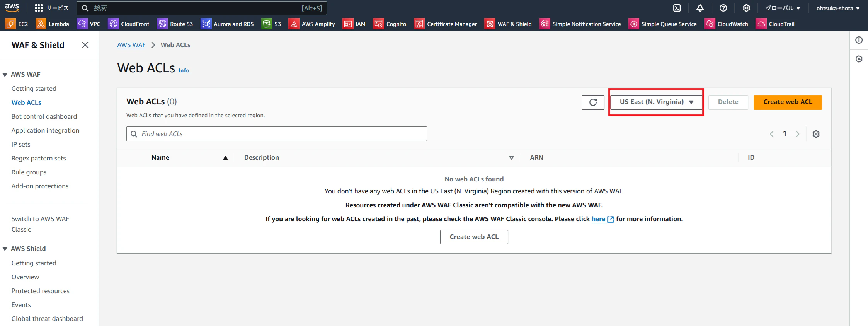Open table preferences gear icon
The width and height of the screenshot is (868, 326).
(816, 134)
